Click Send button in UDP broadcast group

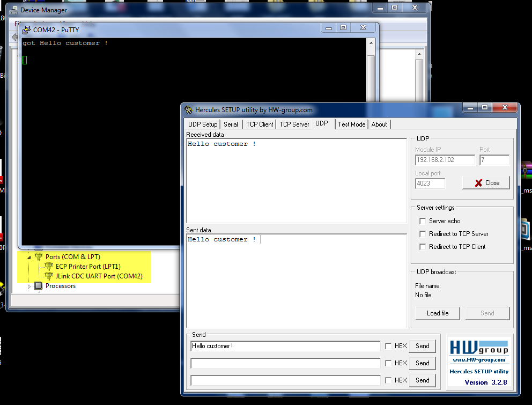487,313
